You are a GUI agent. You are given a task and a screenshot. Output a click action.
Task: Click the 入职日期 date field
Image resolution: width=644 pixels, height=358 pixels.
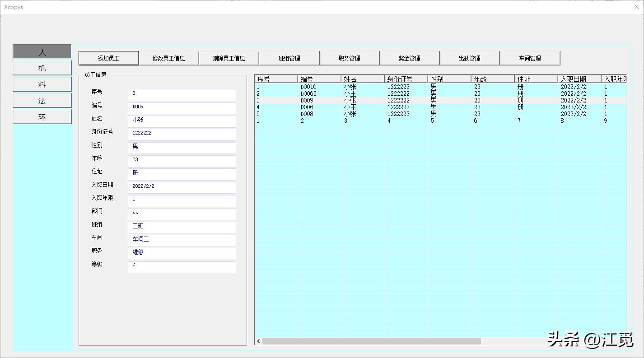pos(182,187)
